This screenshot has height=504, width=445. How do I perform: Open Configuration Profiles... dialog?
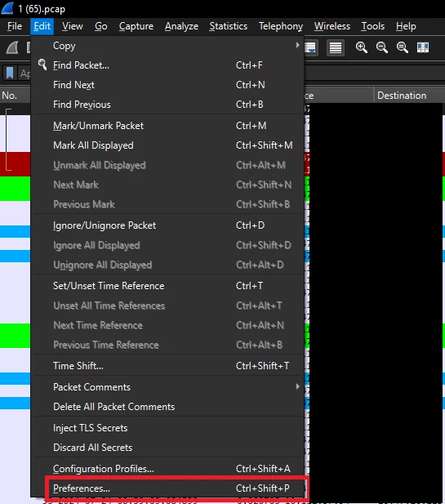pyautogui.click(x=167, y=469)
